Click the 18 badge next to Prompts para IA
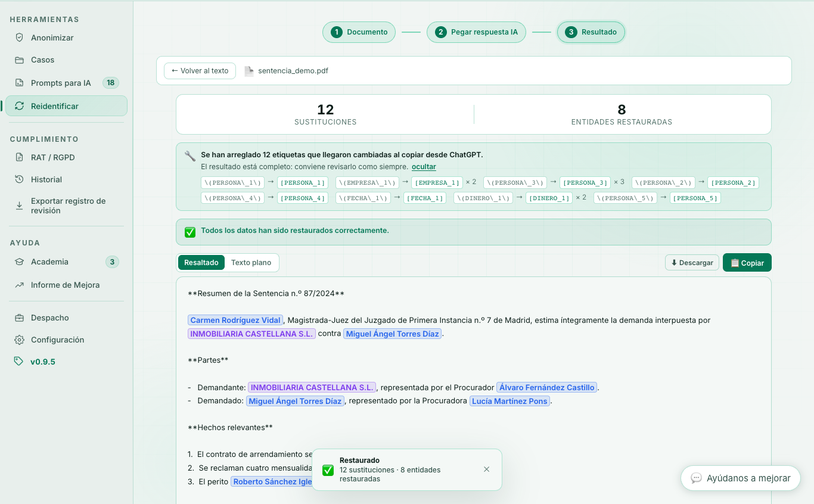 [111, 83]
